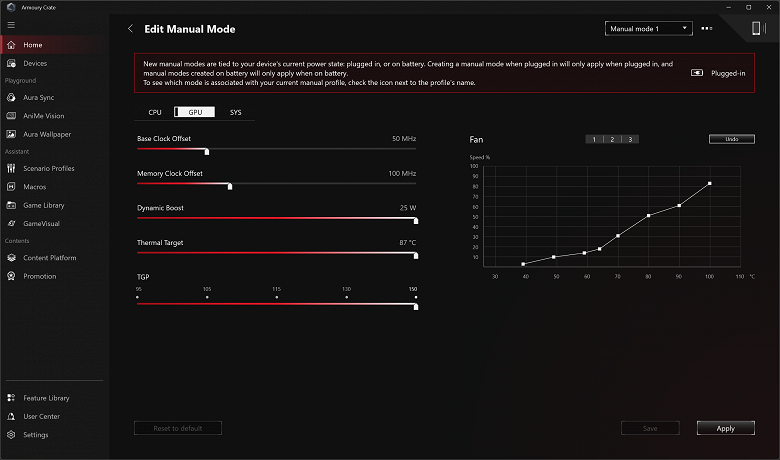Switch to the CPU tab
The width and height of the screenshot is (780, 460).
pos(155,112)
